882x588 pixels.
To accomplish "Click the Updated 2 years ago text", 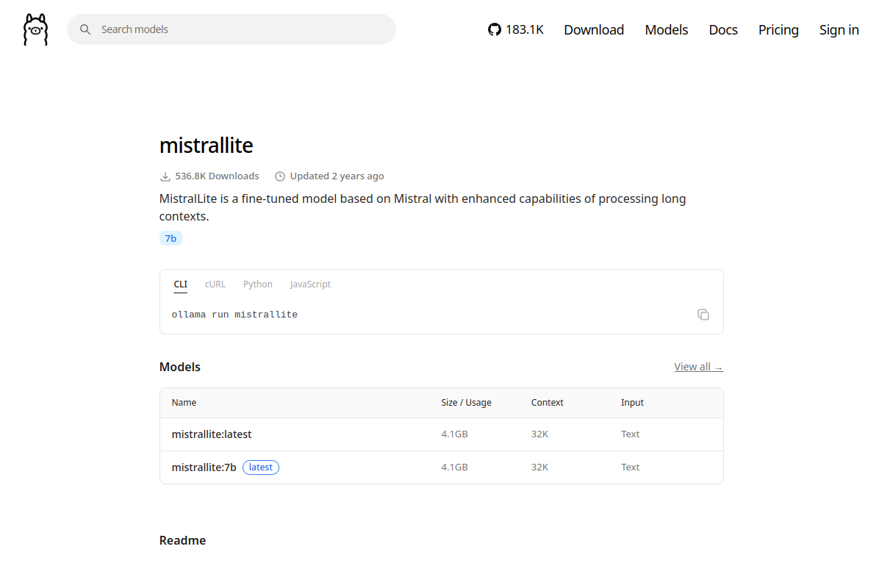I will [337, 176].
